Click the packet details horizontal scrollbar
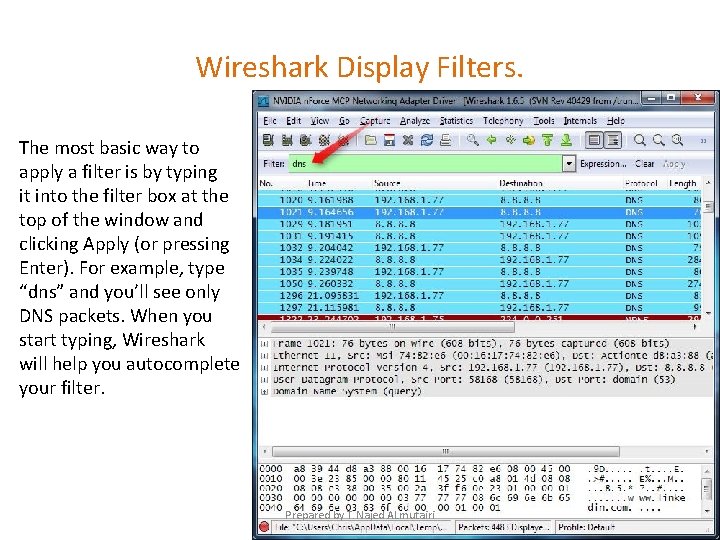This screenshot has height=540, width=720. click(445, 451)
